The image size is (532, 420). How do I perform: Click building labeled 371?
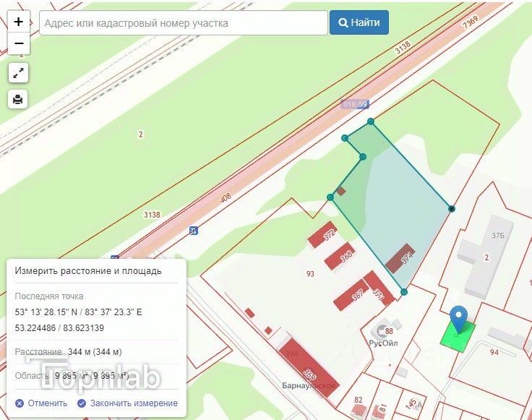(379, 288)
